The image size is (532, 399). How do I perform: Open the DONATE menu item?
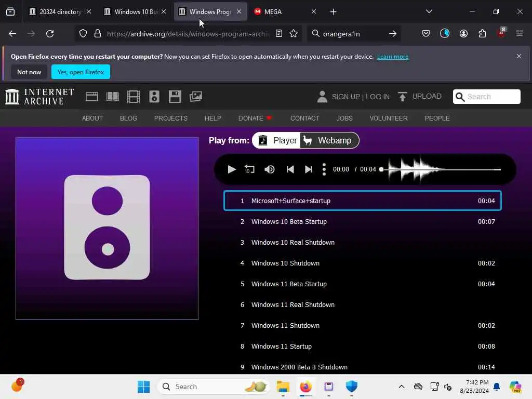click(x=255, y=118)
